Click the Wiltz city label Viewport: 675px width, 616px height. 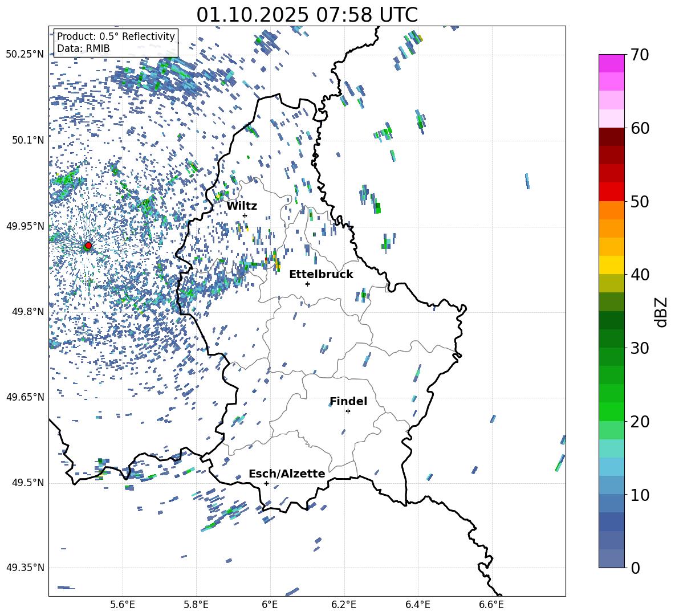pos(242,206)
